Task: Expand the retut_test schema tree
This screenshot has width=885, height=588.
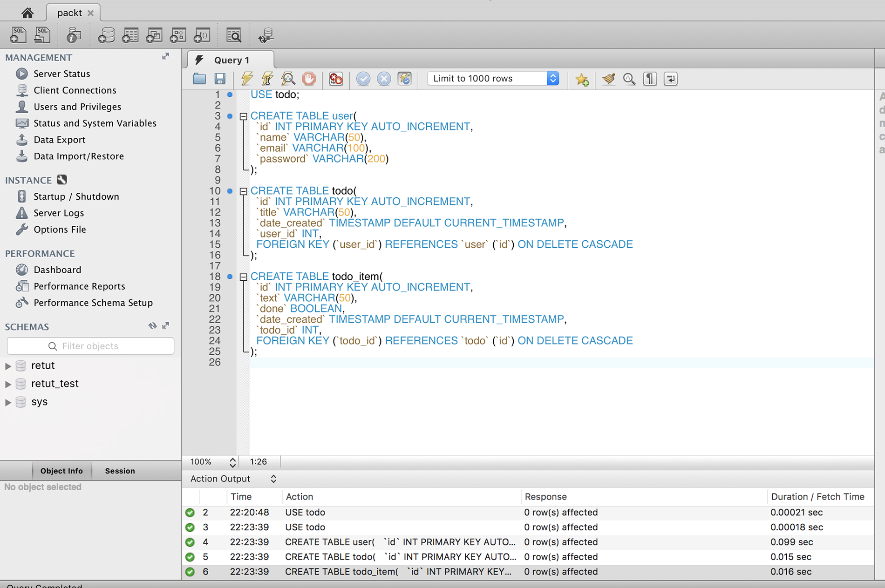Action: 8,384
